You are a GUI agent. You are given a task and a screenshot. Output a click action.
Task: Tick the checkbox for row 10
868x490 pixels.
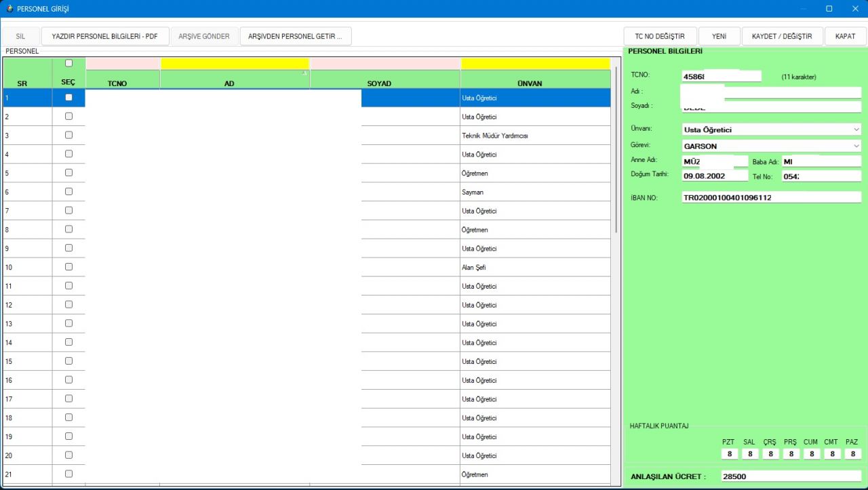pos(68,267)
